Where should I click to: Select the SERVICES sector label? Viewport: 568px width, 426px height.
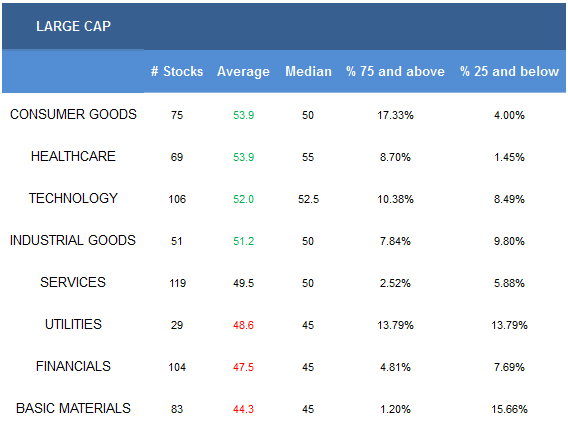pos(73,283)
